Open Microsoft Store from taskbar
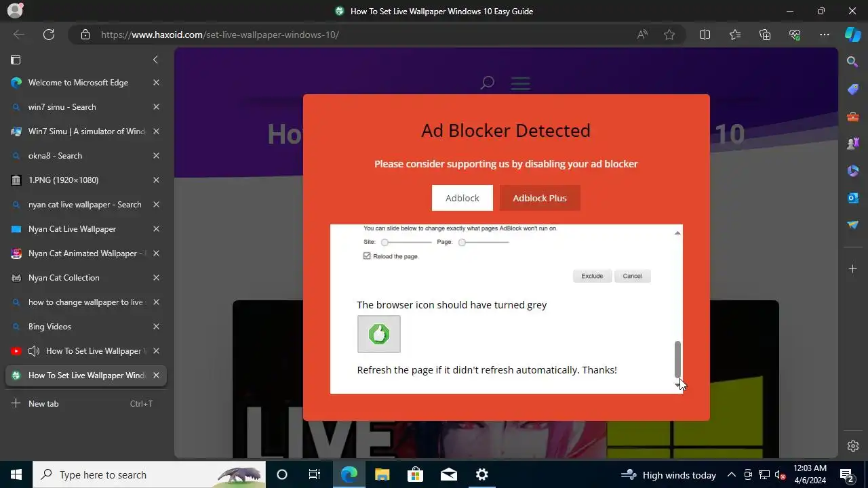 point(415,474)
